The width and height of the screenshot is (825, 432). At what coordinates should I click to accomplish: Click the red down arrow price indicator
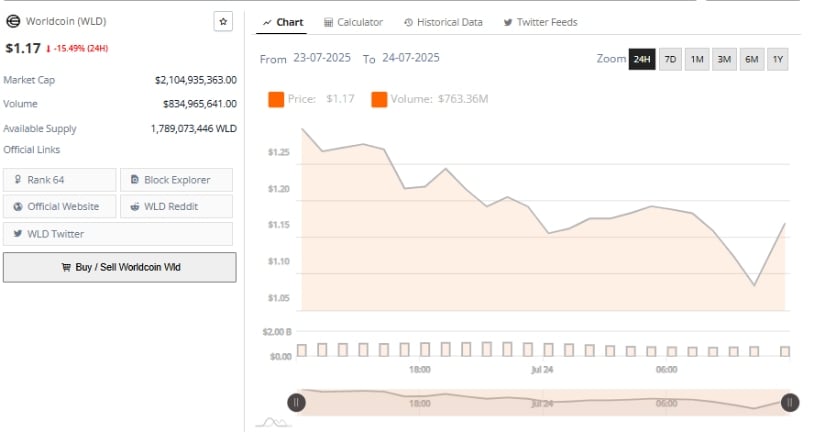point(48,48)
